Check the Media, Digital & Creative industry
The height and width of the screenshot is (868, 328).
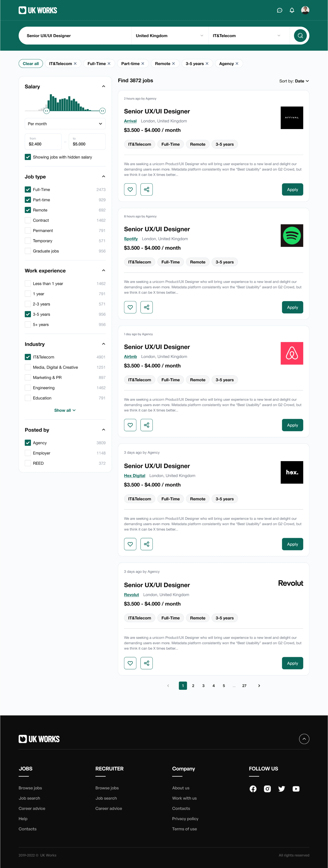pyautogui.click(x=28, y=367)
